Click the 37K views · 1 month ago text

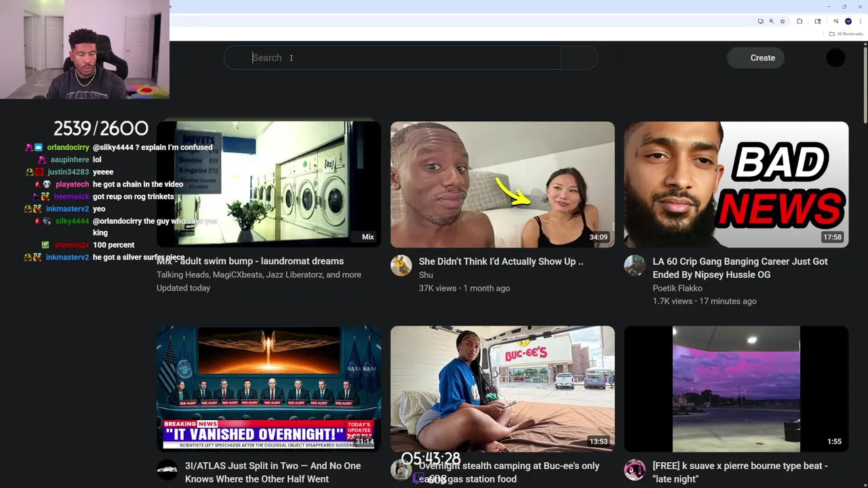click(x=464, y=288)
